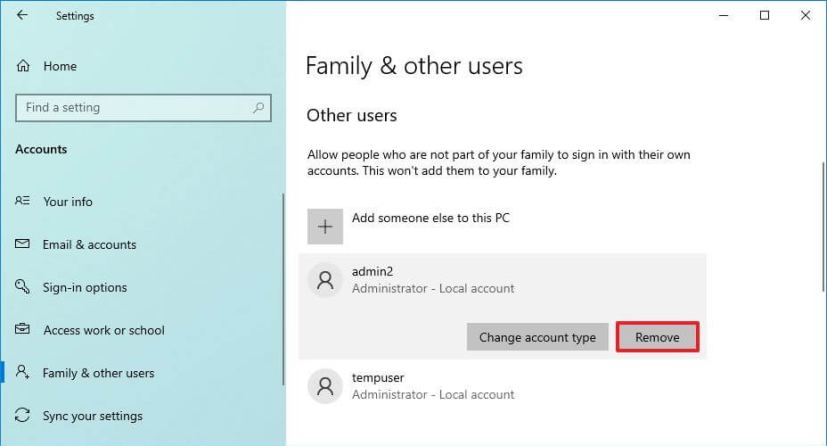
Task: Select the Sync your settings icon
Action: click(x=22, y=415)
